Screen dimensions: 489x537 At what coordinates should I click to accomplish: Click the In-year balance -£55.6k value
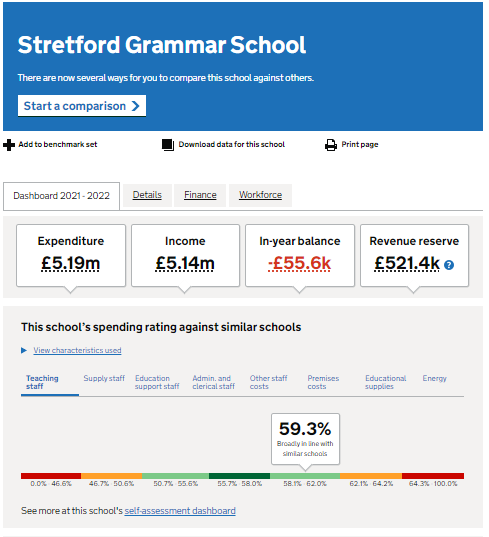coord(300,263)
